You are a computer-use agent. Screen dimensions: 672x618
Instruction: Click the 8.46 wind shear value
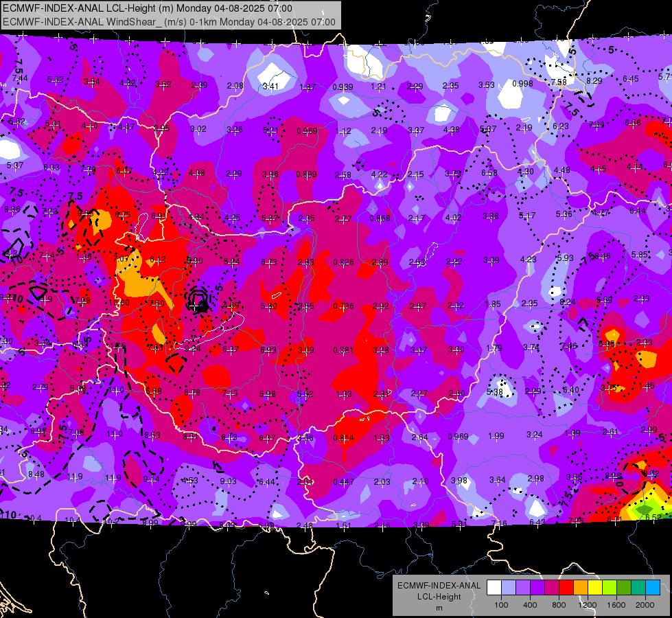(x=603, y=256)
